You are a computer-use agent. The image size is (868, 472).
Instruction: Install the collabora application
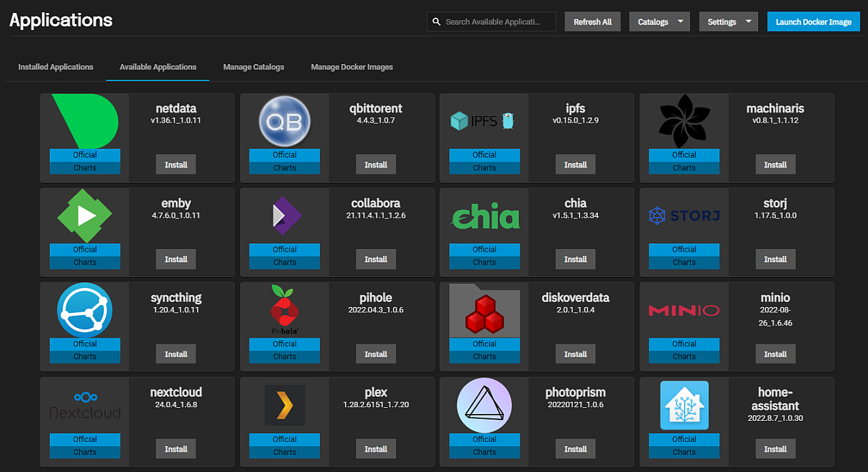[x=376, y=259]
